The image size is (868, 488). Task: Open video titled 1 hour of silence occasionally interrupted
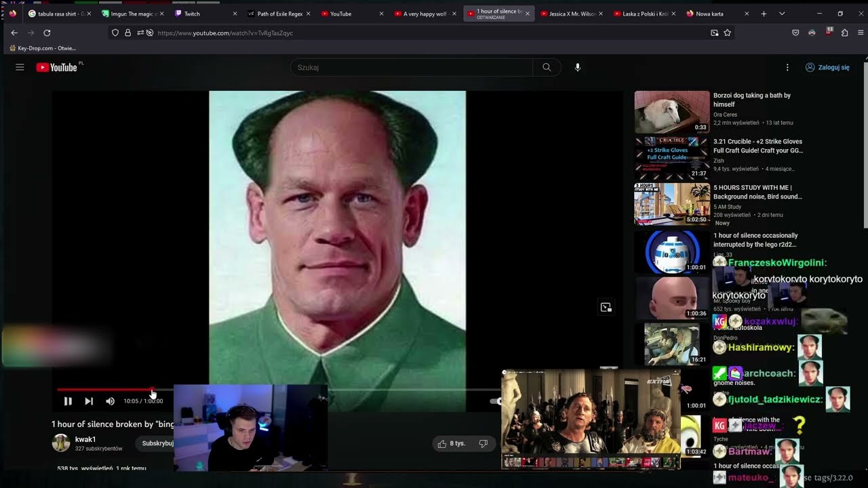755,240
